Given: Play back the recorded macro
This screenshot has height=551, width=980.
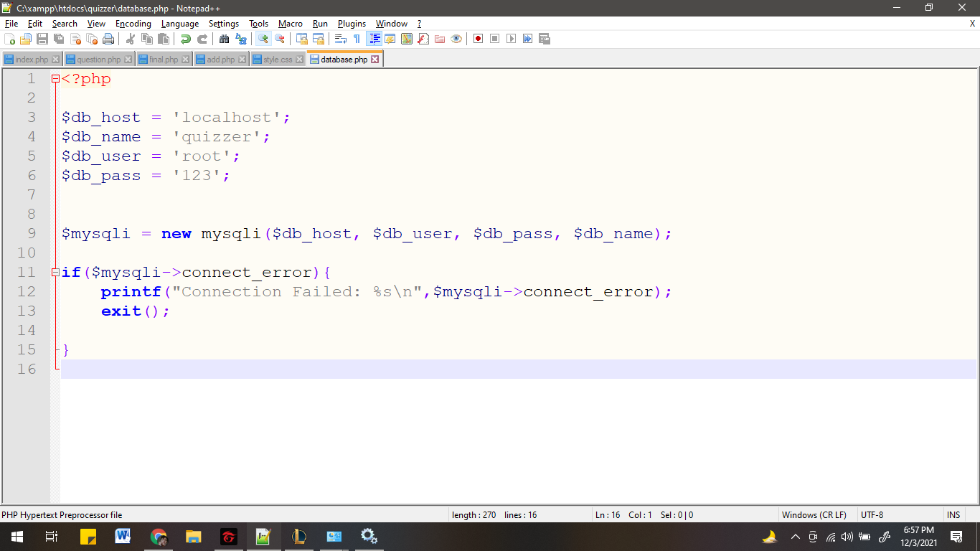Looking at the screenshot, I should pos(512,39).
